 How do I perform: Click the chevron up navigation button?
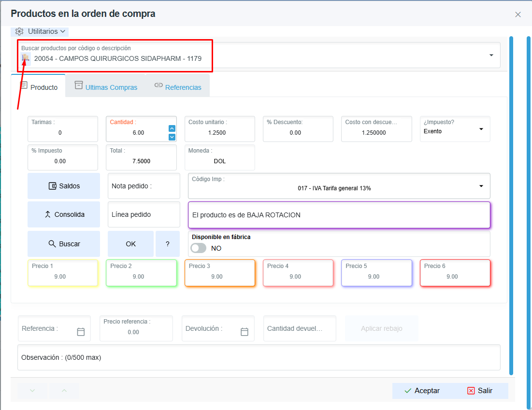point(64,391)
